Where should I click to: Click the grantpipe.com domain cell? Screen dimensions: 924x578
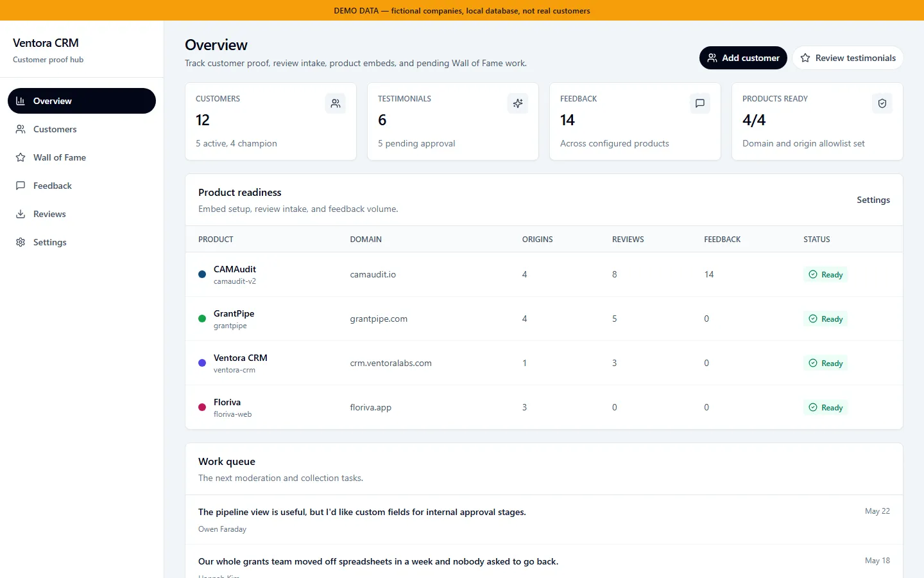379,319
